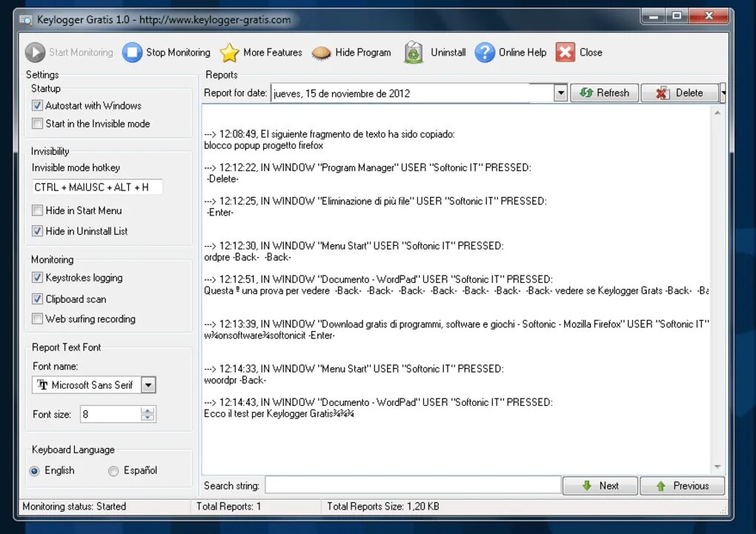Click Close toolbar label
Image resolution: width=756 pixels, height=534 pixels.
(x=591, y=52)
